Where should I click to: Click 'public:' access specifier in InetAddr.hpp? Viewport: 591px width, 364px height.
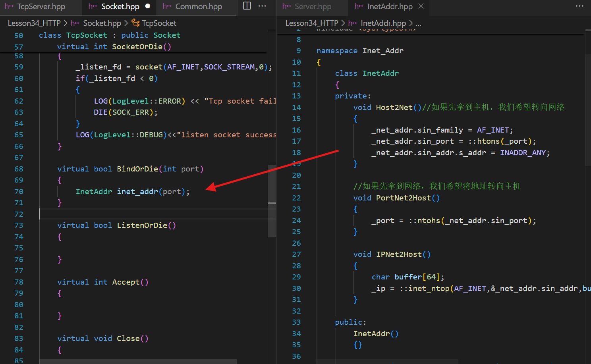pos(350,322)
